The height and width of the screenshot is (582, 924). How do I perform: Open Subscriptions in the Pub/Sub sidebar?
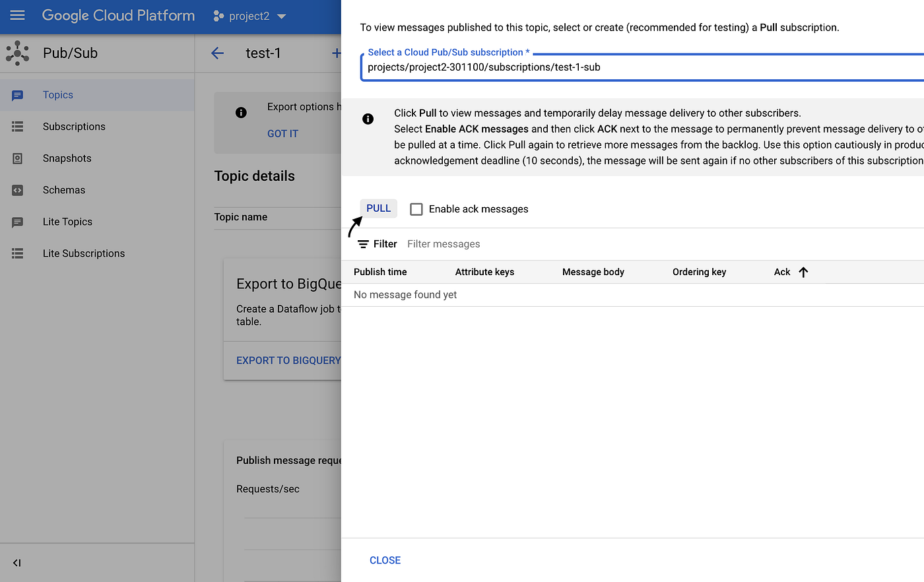pyautogui.click(x=97, y=127)
